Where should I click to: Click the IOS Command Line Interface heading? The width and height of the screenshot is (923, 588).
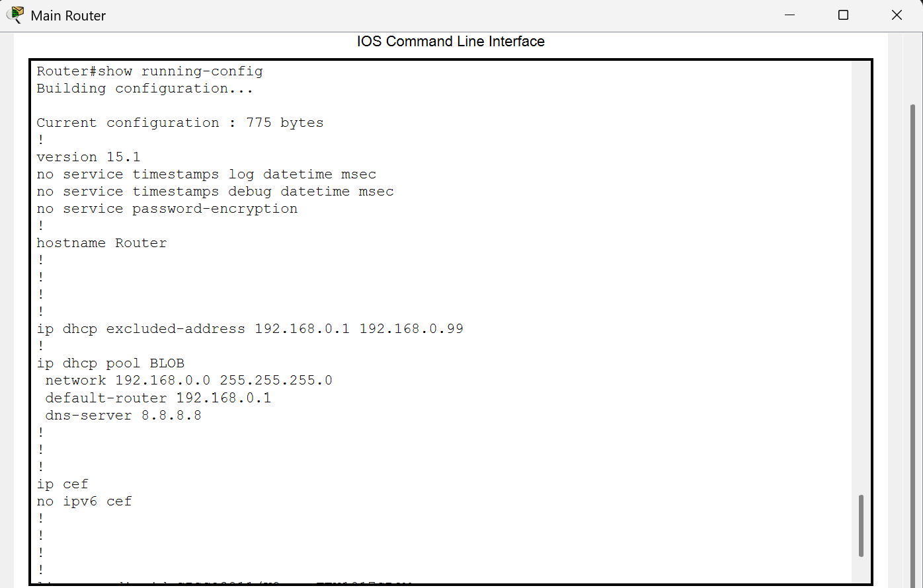click(x=450, y=42)
